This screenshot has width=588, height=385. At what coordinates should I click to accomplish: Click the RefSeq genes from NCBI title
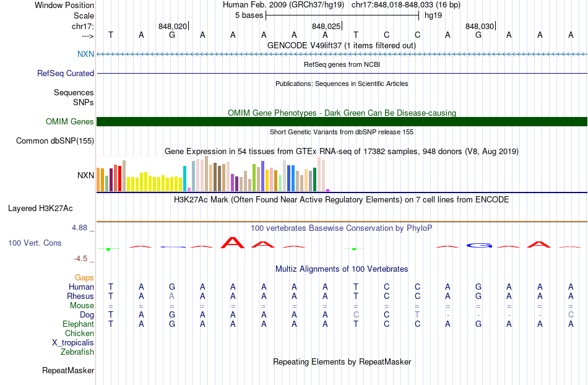tap(342, 64)
